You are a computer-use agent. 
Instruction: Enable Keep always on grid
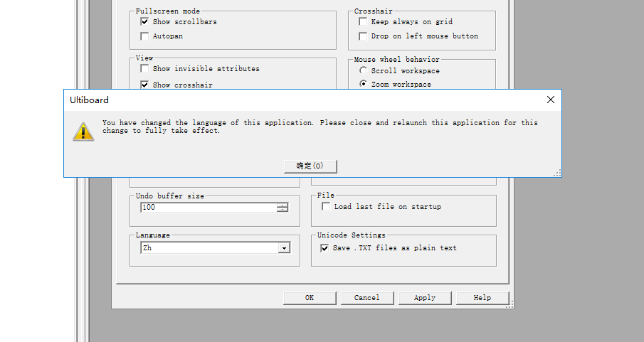pyautogui.click(x=363, y=22)
